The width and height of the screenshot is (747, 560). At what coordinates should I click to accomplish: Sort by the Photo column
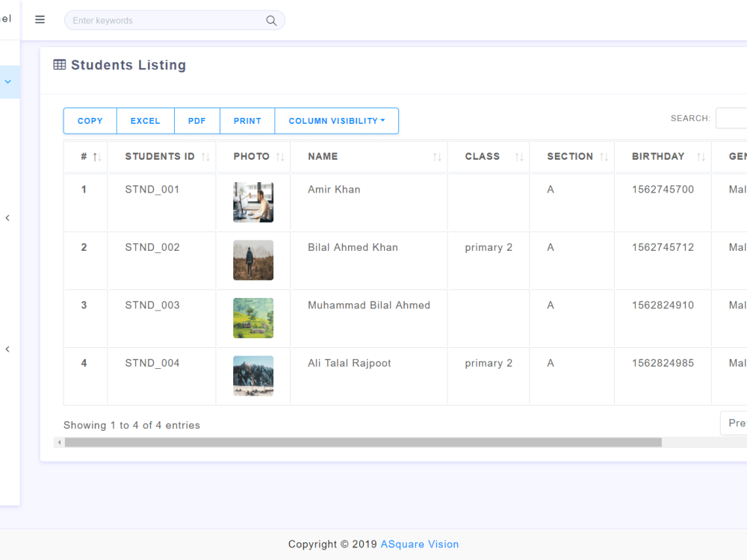(x=253, y=157)
